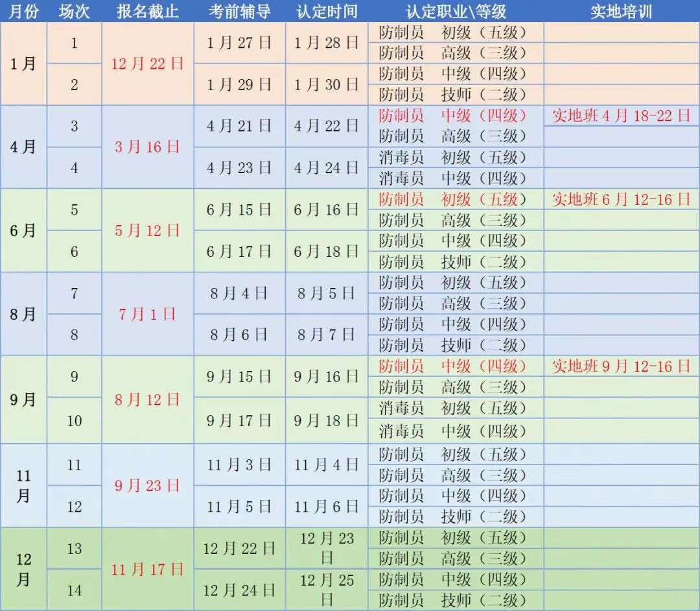Select the 1月30日 certification date cell
Screen dimensions: 700x611
tap(327, 84)
